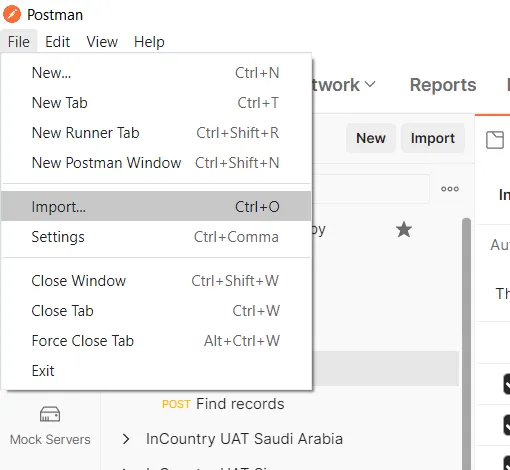Open the three-dot options icon
Viewport: 510px width, 470px height.
(450, 189)
